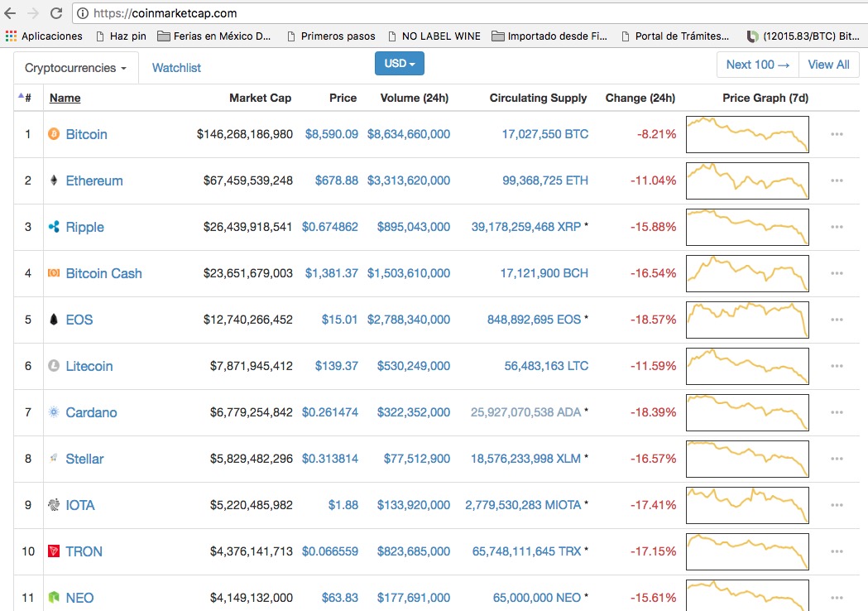The width and height of the screenshot is (868, 611).
Task: Click the coinmarketcap.com address bar
Action: click(x=470, y=12)
